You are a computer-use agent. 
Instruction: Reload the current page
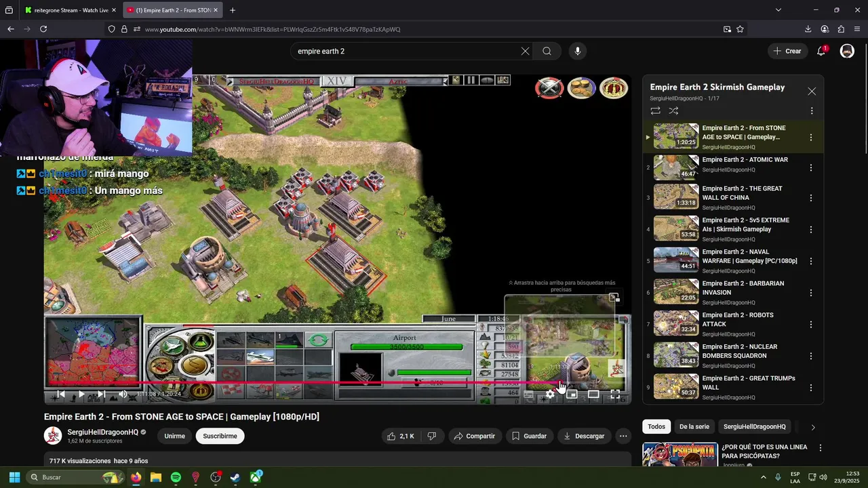[x=43, y=29]
